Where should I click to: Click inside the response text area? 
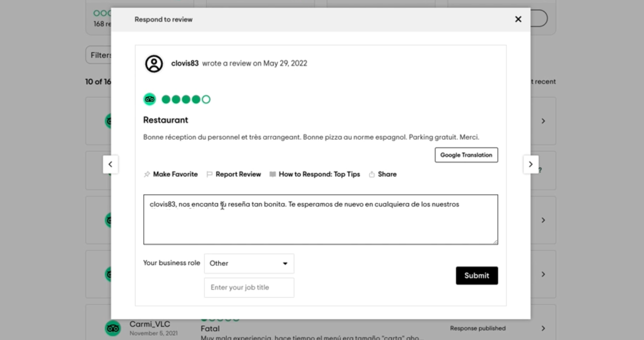321,219
